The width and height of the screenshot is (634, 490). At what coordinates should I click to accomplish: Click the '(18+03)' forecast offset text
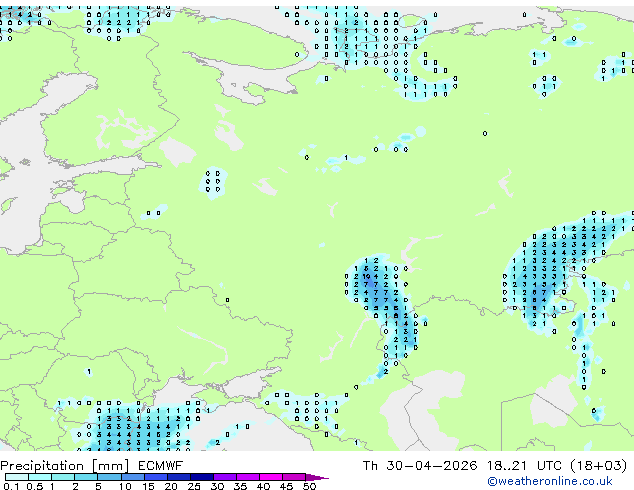(598, 466)
